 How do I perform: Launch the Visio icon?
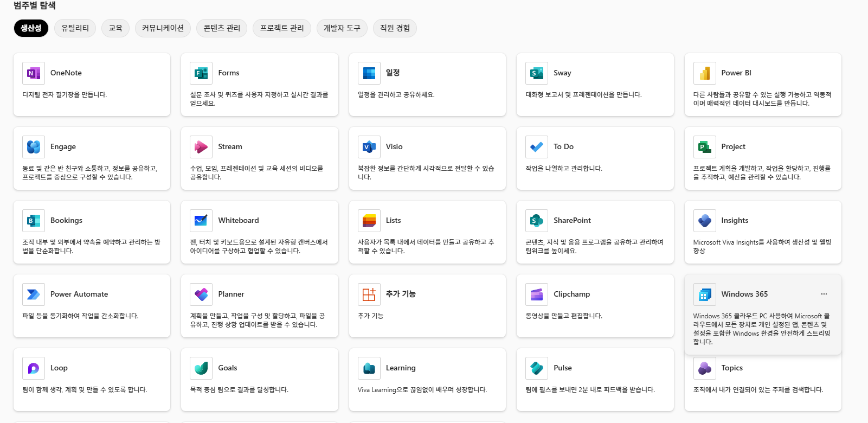(x=369, y=146)
